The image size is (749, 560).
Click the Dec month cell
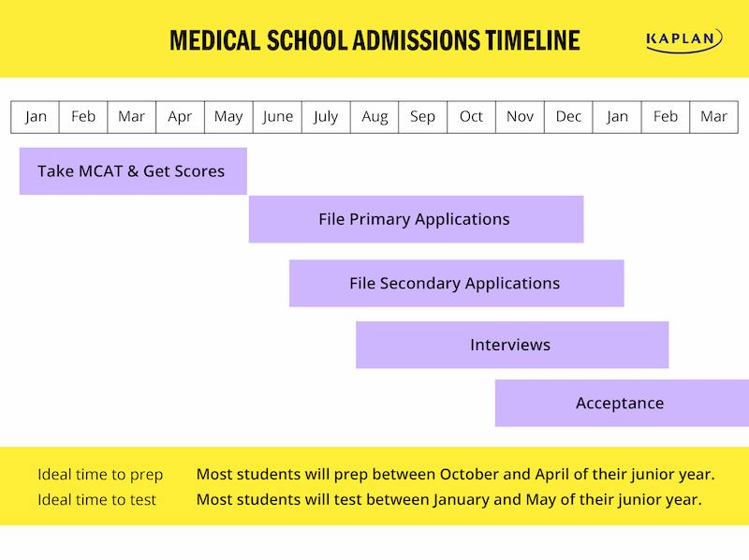[x=568, y=117]
